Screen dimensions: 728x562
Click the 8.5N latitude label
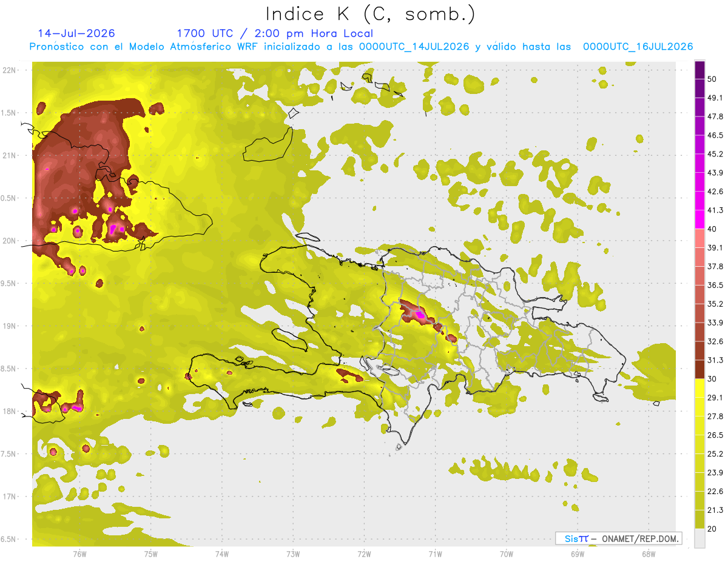pos(8,369)
